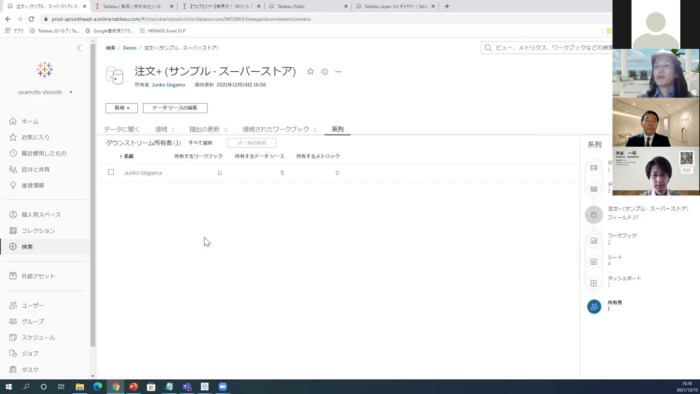The width and height of the screenshot is (700, 394).
Task: Switch to 接続されたワークブック tab
Action: pyautogui.click(x=279, y=129)
